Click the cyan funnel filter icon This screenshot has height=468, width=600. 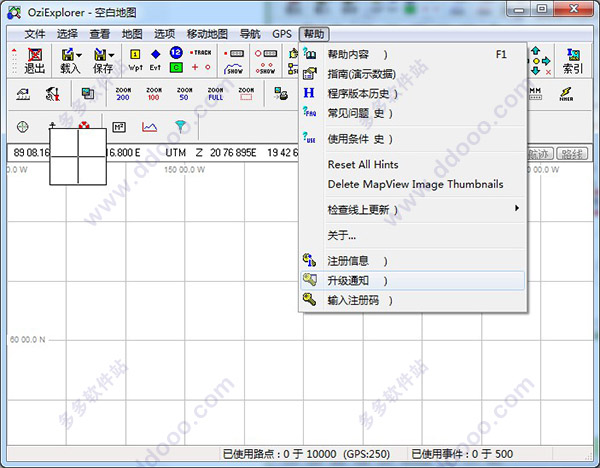[180, 126]
